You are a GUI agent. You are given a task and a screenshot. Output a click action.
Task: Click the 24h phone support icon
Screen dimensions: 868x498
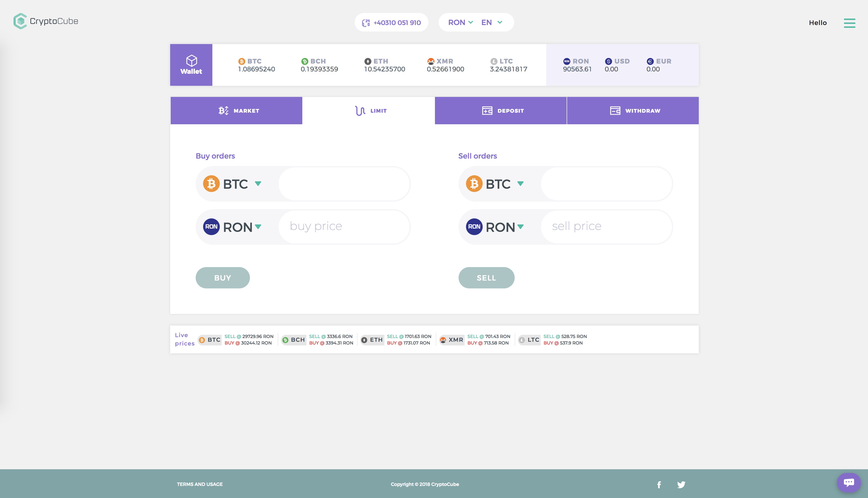point(366,22)
